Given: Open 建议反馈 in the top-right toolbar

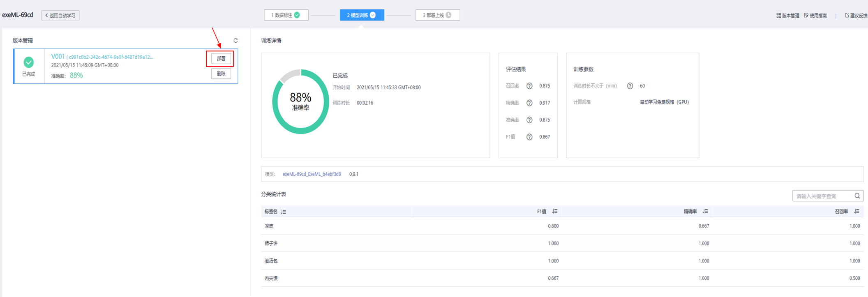Looking at the screenshot, I should click(x=856, y=16).
